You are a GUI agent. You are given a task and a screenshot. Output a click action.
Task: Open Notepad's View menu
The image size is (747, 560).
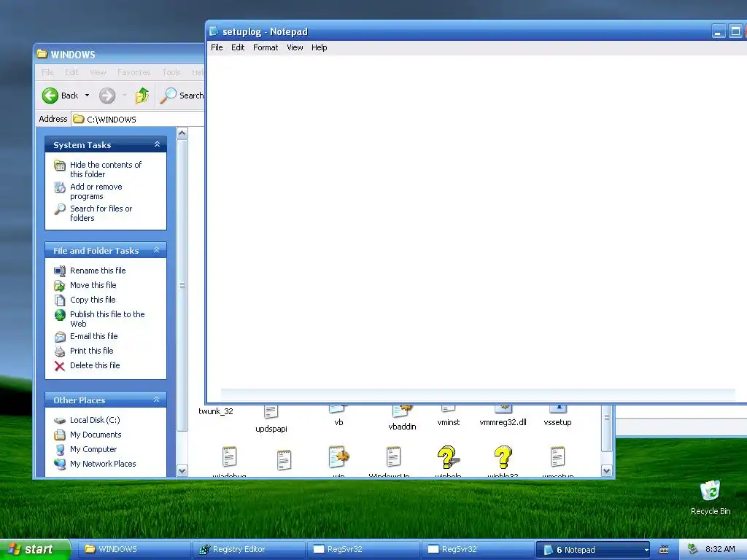click(295, 47)
